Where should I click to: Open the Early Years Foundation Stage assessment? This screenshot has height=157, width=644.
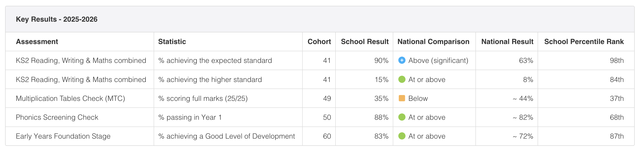click(x=63, y=136)
